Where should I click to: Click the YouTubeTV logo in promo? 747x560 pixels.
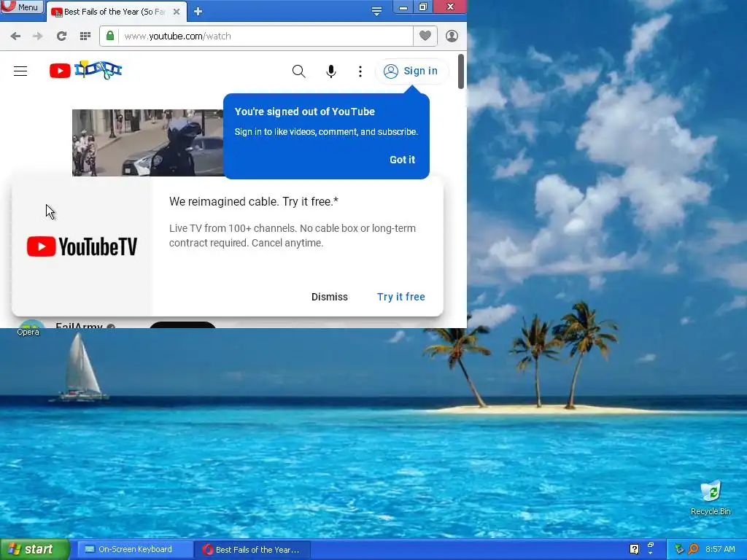click(x=82, y=246)
